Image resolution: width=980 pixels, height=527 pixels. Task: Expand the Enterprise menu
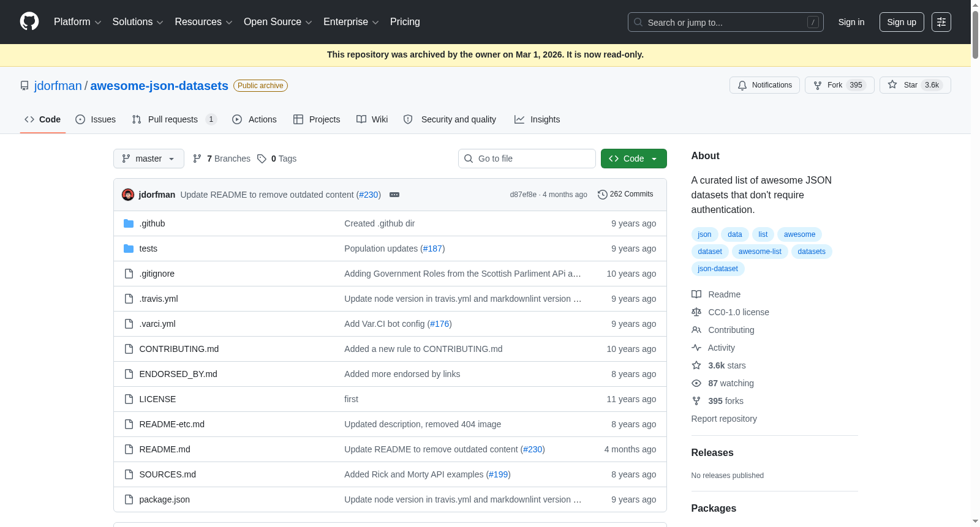351,22
